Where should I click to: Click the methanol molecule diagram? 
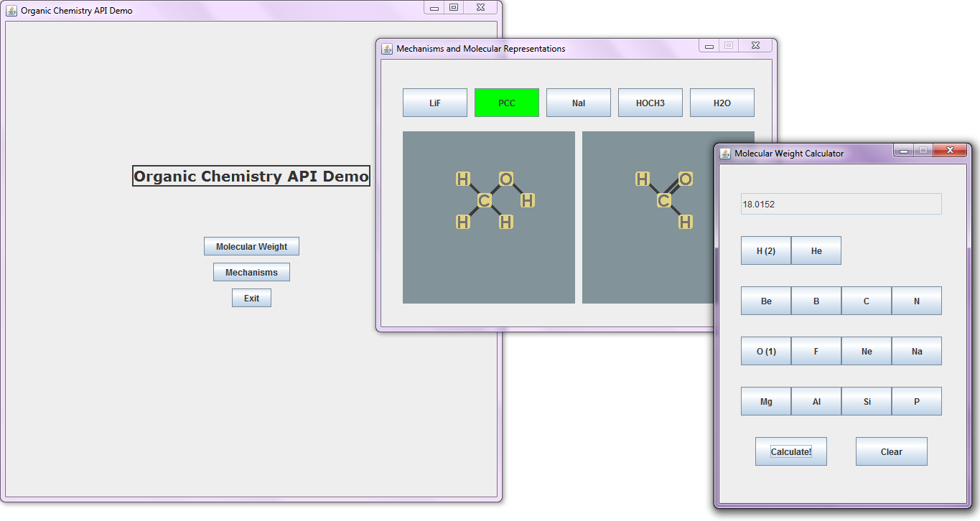tap(489, 217)
